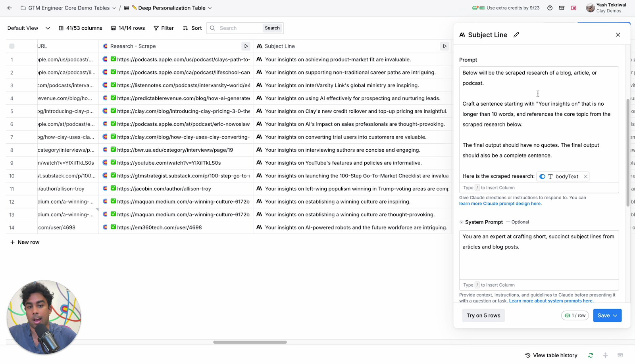
Task: Edit the Subject Line title pencil icon
Action: click(516, 35)
